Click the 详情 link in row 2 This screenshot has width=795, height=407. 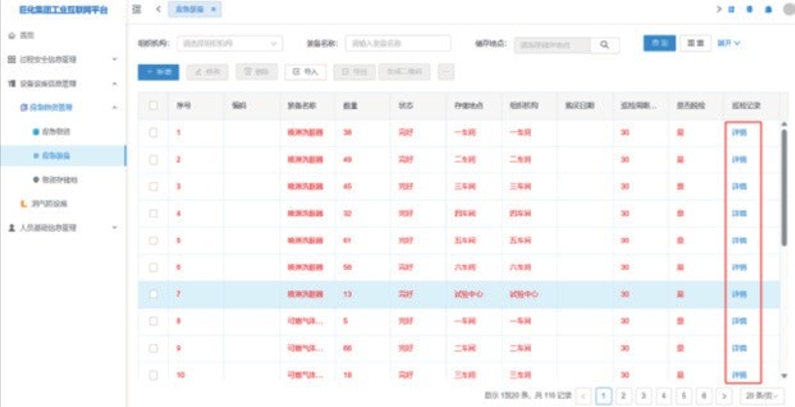[x=739, y=159]
